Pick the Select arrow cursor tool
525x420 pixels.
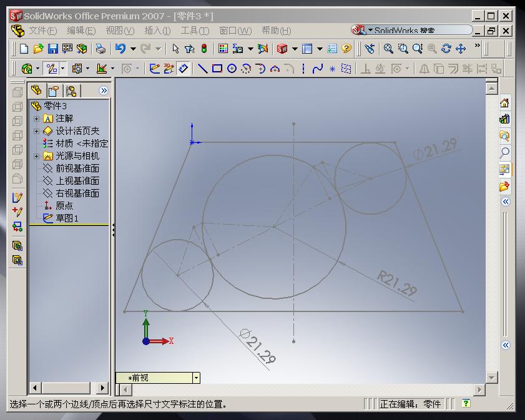[x=175, y=49]
